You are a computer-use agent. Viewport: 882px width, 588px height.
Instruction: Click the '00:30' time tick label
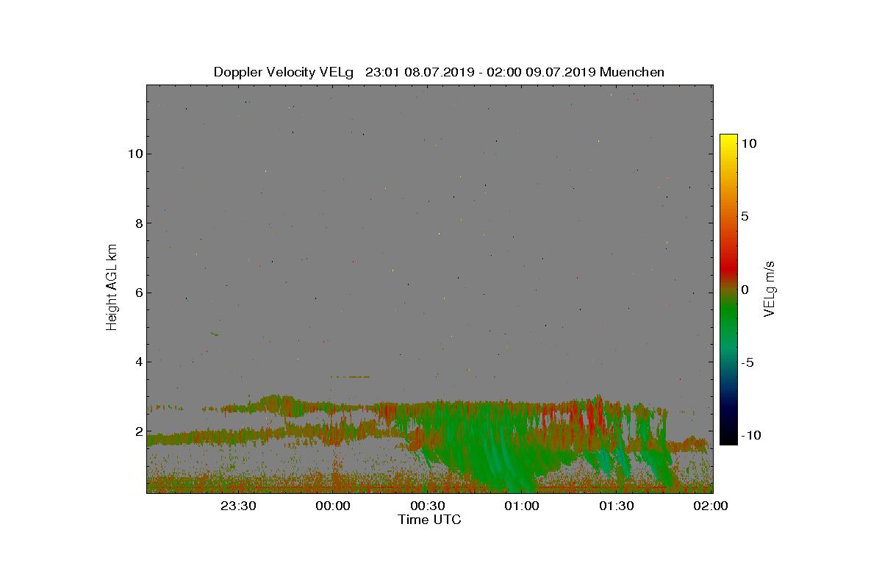[x=427, y=506]
